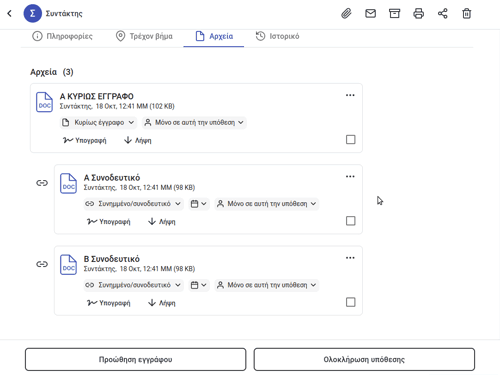Select the Αρχεία tab

(214, 36)
